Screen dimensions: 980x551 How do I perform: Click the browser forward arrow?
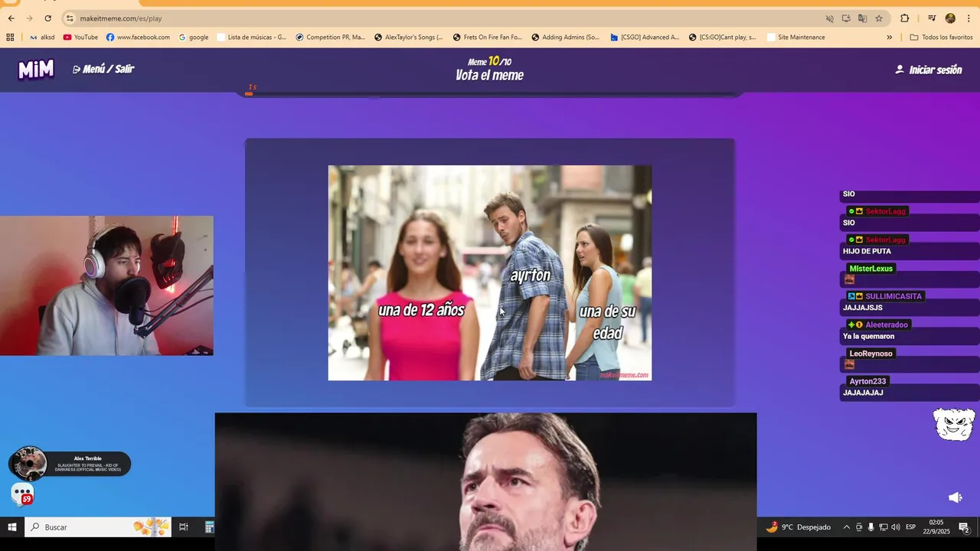(29, 18)
